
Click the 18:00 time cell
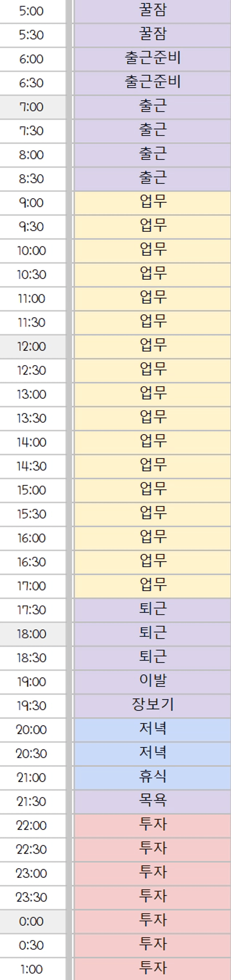point(32,633)
